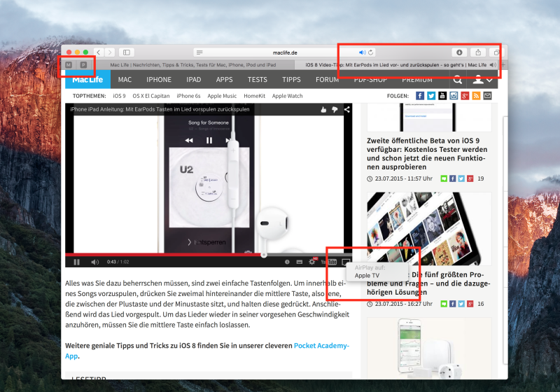
Task: Open the FORUM navigation item
Action: [x=327, y=80]
